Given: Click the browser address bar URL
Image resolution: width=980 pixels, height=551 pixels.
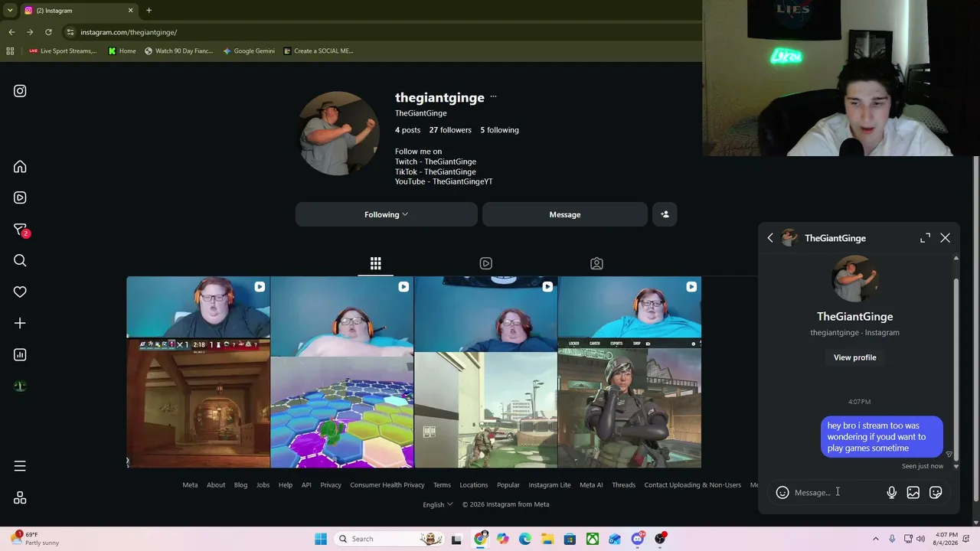Looking at the screenshot, I should point(129,32).
